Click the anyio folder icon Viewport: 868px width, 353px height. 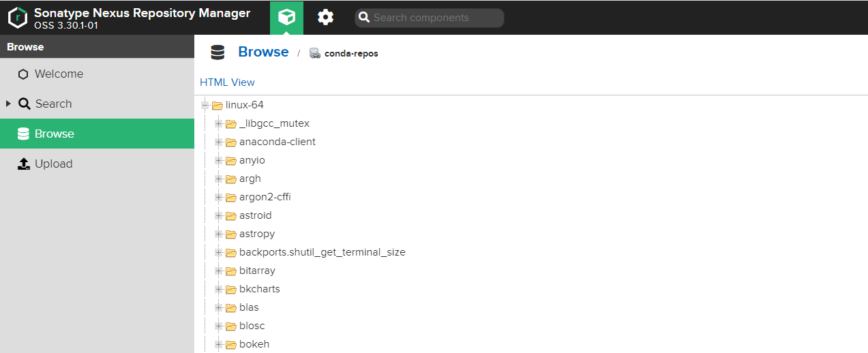231,160
